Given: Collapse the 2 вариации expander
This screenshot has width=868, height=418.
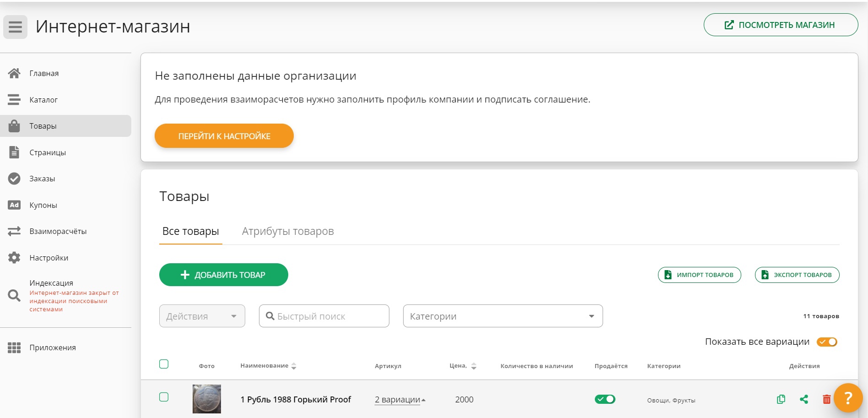Looking at the screenshot, I should (400, 400).
